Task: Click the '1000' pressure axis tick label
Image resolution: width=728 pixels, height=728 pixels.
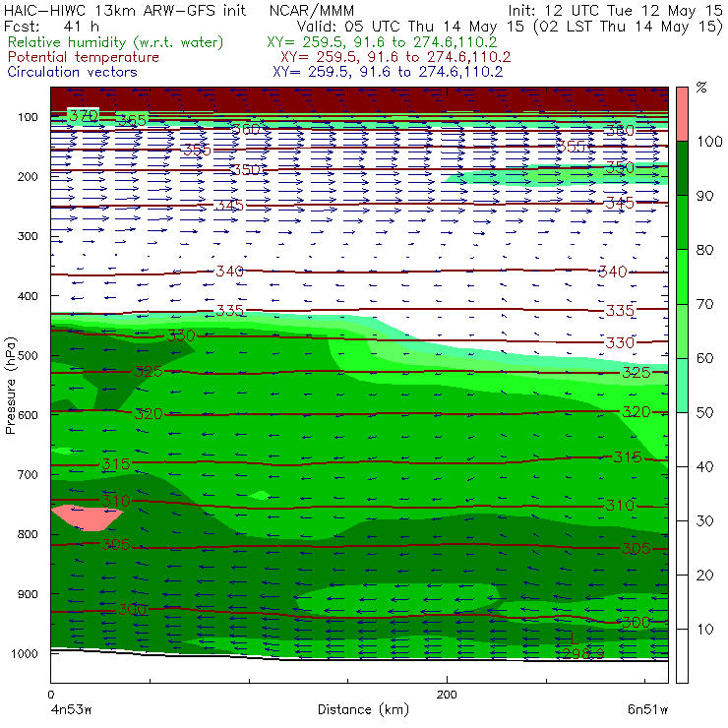Action: point(25,653)
